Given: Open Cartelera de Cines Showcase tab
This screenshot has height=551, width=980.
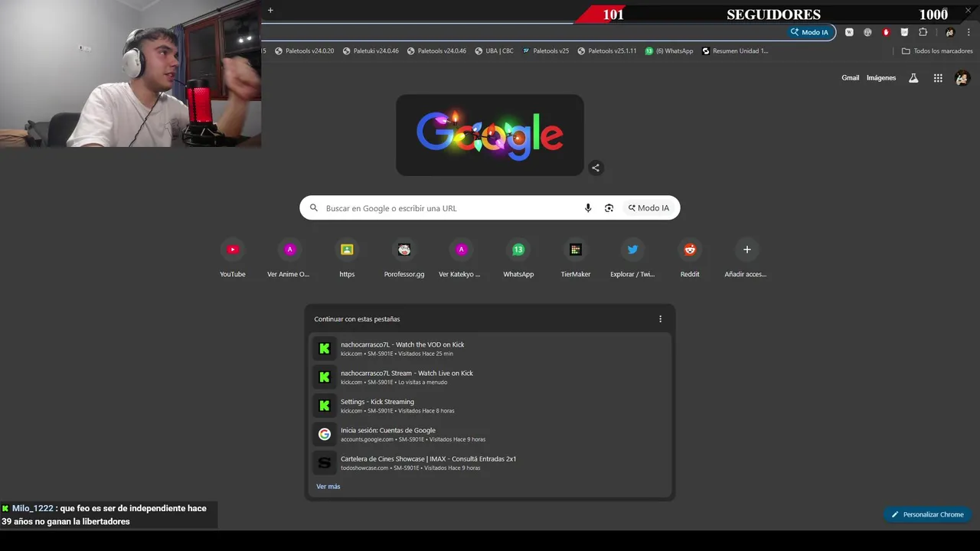Looking at the screenshot, I should [490, 463].
